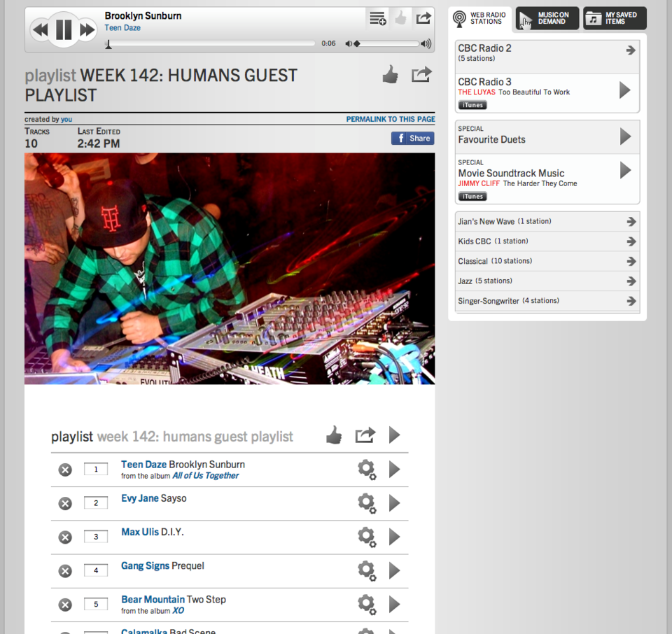Viewport: 672px width, 634px height.
Task: Open Permalink To This Page
Action: pyautogui.click(x=391, y=119)
